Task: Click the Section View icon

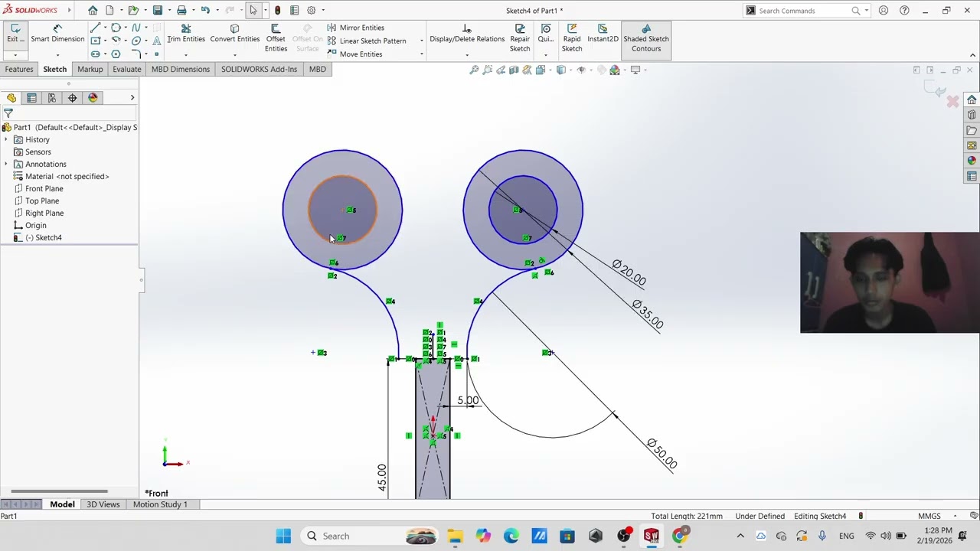Action: (514, 70)
